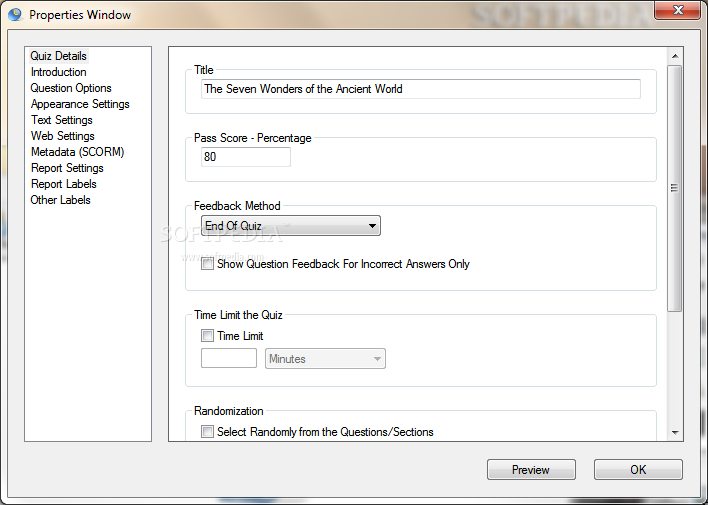Close the Properties Window
This screenshot has width=708, height=505.
click(678, 10)
